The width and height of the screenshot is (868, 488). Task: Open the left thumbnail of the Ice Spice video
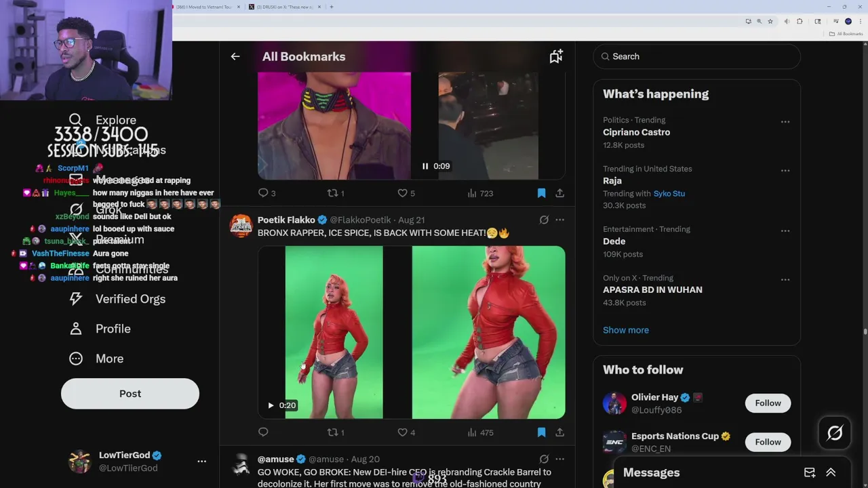[334, 332]
